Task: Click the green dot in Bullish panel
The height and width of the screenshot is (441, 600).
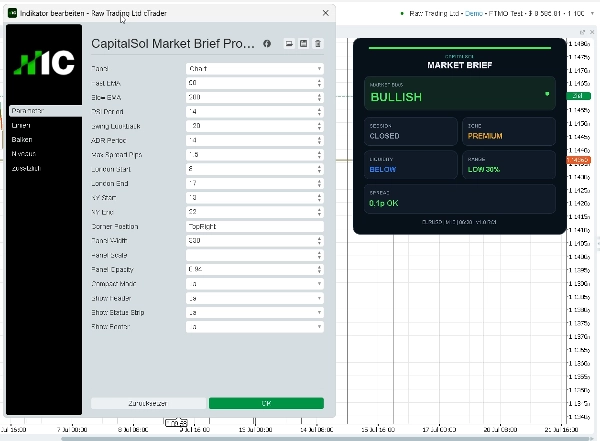Action: [547, 94]
